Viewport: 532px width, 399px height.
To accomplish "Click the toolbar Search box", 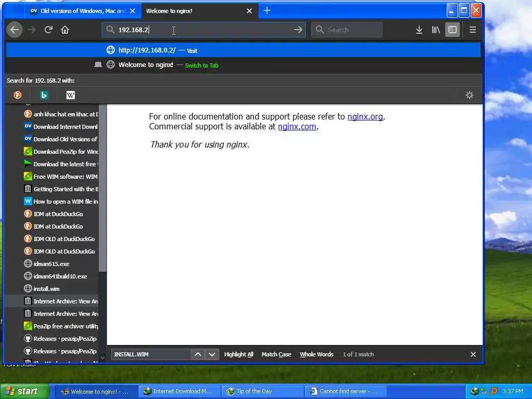I will click(347, 30).
